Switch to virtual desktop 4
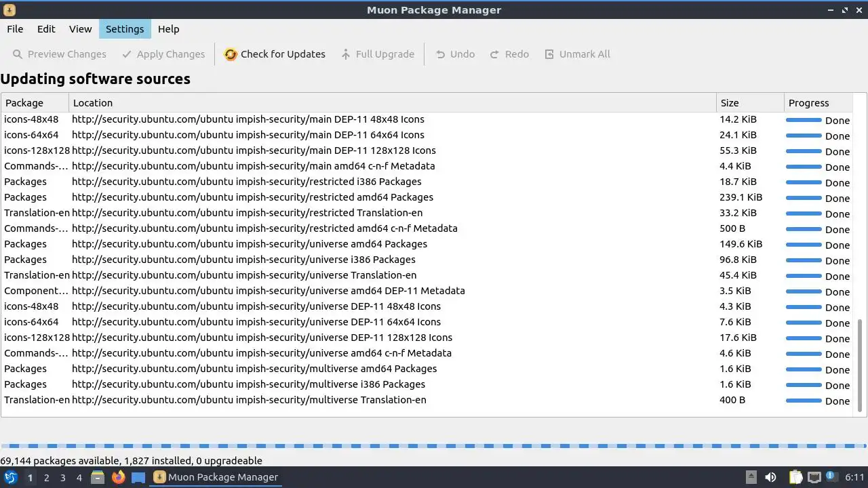 (x=79, y=478)
